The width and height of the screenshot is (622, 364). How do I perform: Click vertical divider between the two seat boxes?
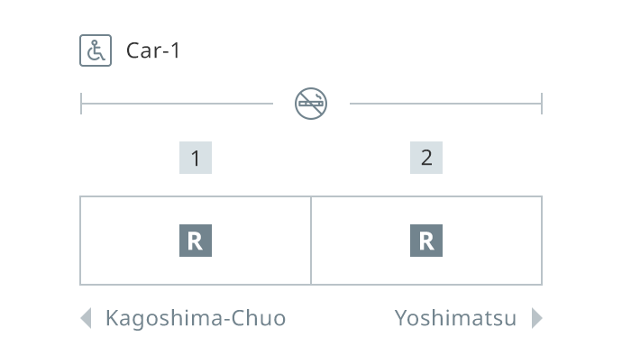click(311, 241)
